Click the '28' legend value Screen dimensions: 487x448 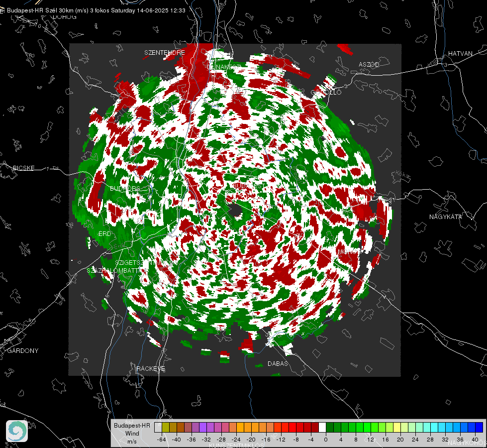point(430,440)
